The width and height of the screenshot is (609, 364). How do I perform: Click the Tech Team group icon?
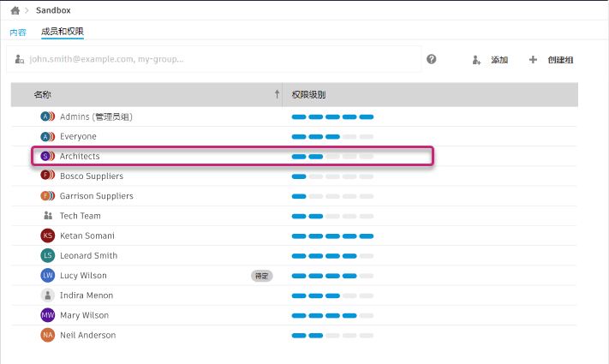pos(48,216)
